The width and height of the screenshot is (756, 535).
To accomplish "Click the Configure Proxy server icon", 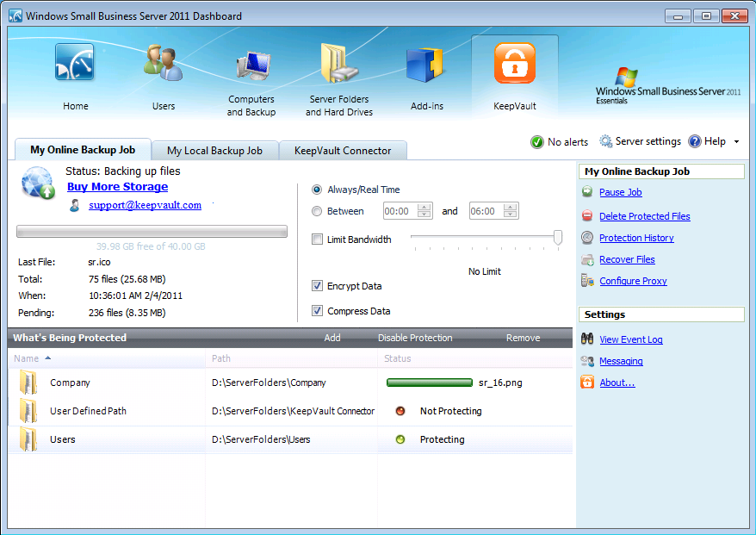I will pos(587,280).
